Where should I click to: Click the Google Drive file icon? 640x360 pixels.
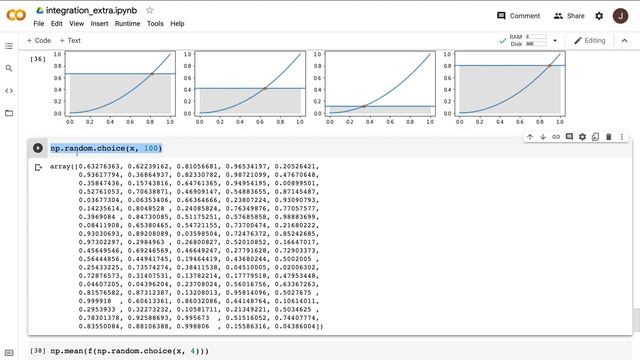coord(40,10)
